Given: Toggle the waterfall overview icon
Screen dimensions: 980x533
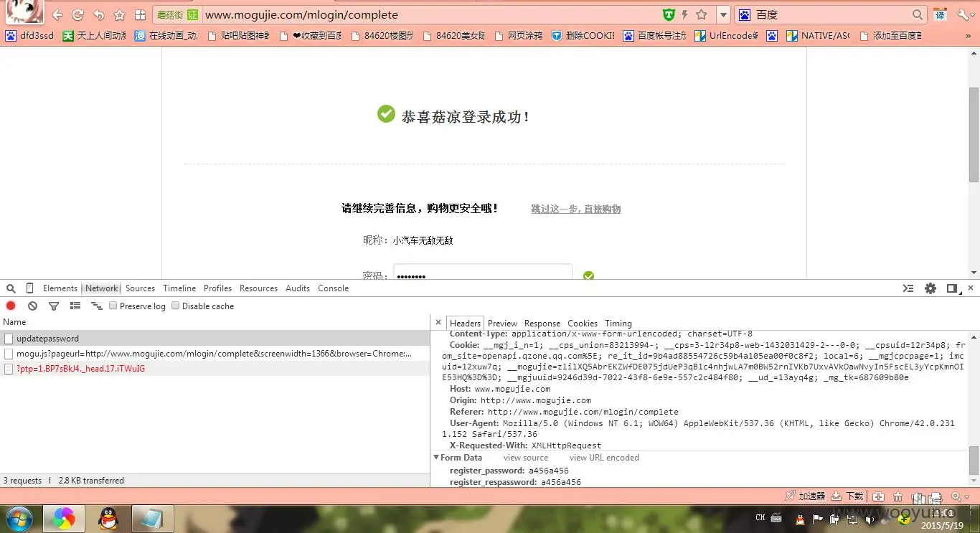Looking at the screenshot, I should [97, 306].
